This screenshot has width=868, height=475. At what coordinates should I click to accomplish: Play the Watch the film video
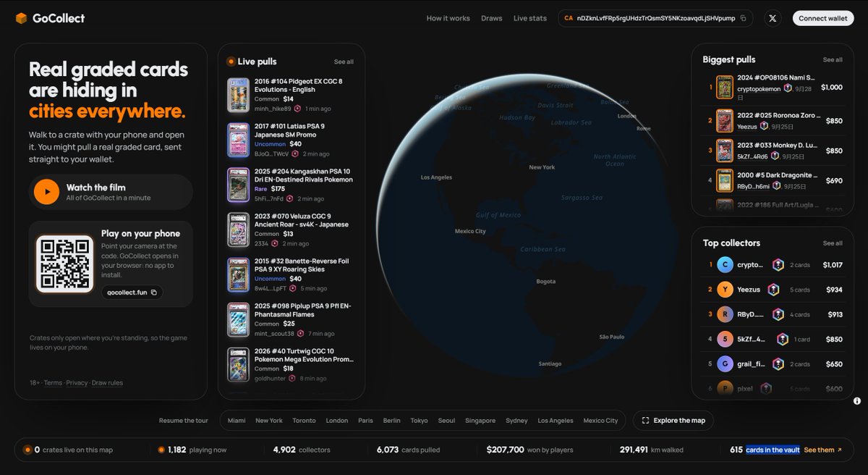click(46, 192)
